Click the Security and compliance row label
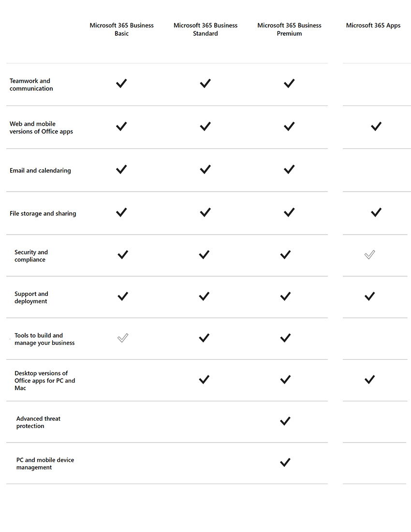Screen dimensions: 411x532 [31, 256]
